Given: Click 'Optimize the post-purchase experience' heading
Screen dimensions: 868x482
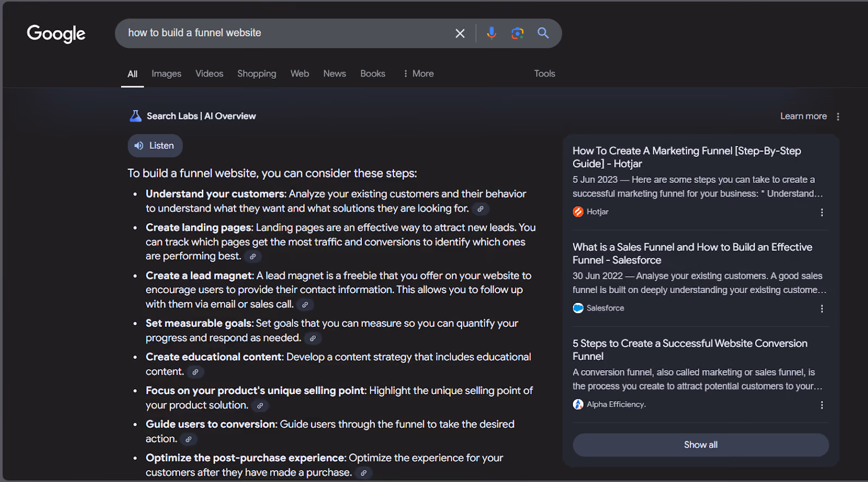Looking at the screenshot, I should click(246, 458).
